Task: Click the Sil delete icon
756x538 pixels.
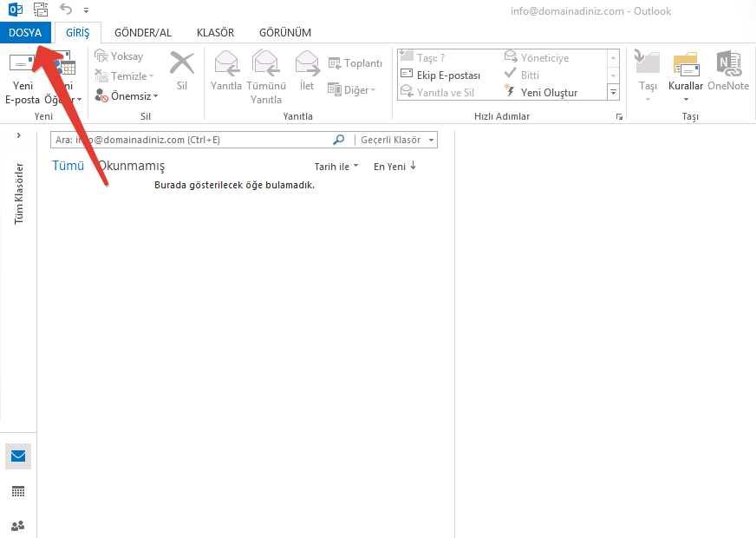Action: (181, 66)
